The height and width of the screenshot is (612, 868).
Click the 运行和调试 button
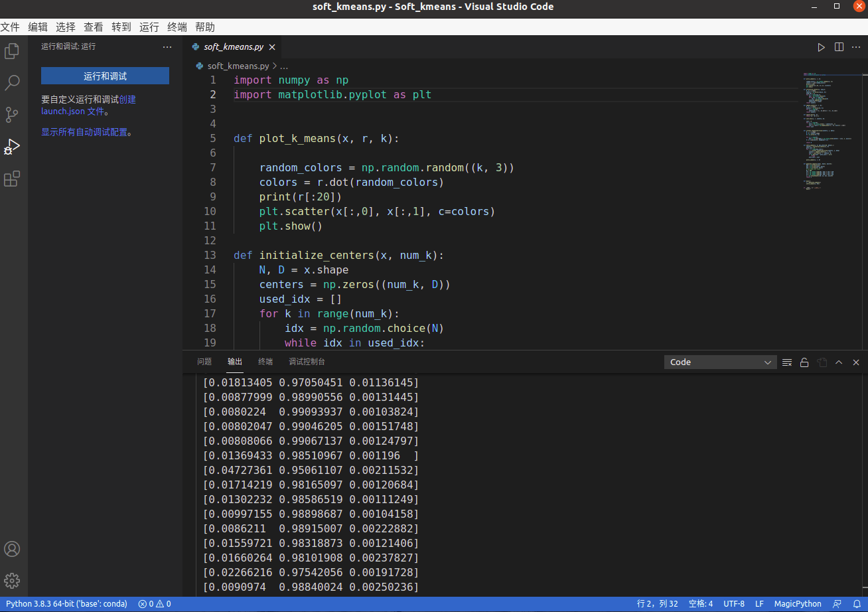[x=105, y=76]
